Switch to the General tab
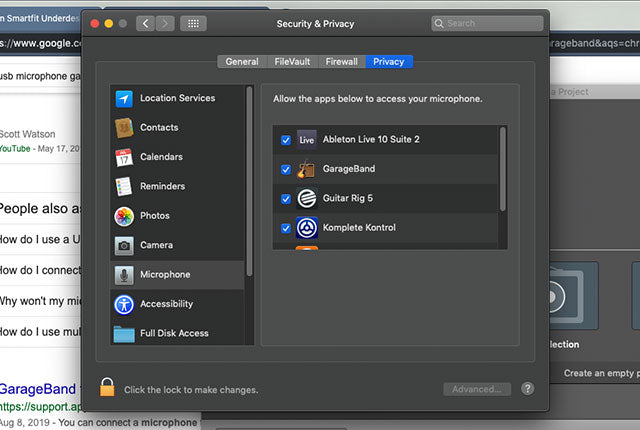Viewport: 640px width, 430px height. tap(242, 62)
